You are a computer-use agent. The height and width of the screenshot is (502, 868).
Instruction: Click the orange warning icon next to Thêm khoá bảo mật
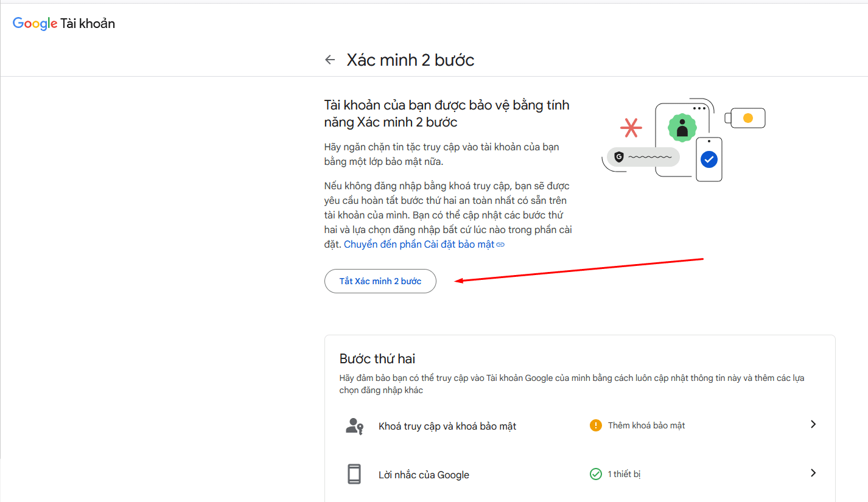(x=595, y=425)
